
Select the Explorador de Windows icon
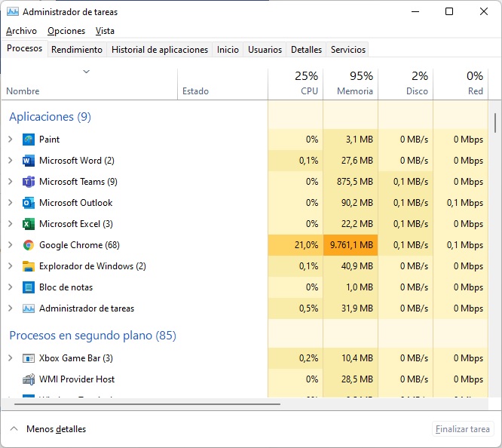tap(29, 266)
